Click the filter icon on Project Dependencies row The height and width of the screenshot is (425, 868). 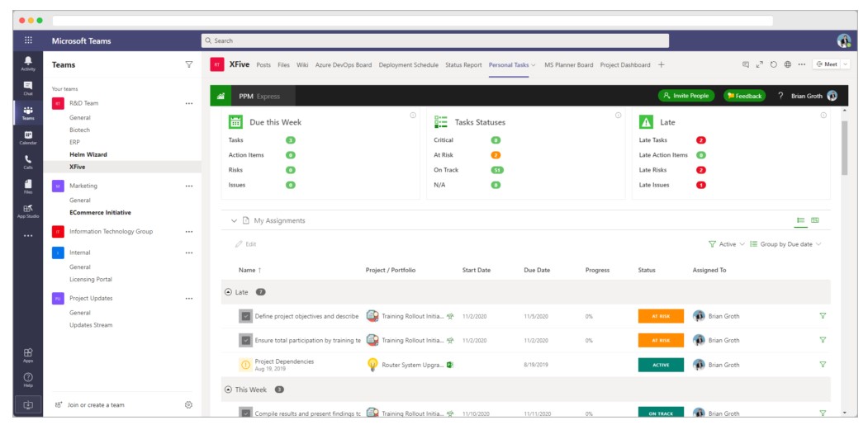[823, 365]
